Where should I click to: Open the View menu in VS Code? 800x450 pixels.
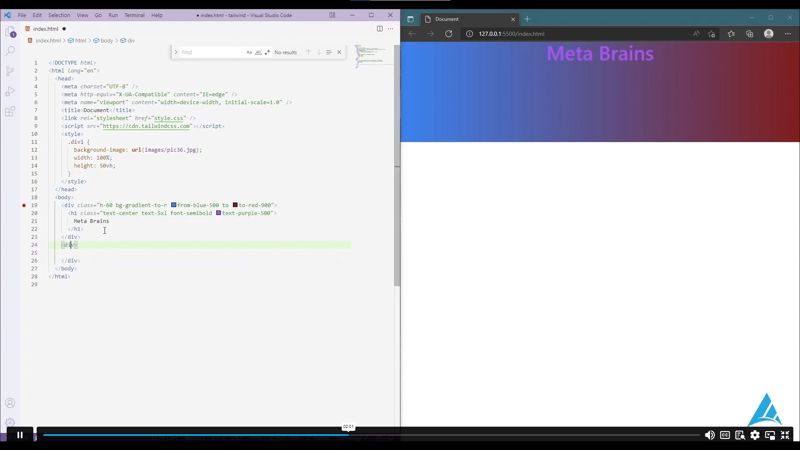(x=83, y=15)
